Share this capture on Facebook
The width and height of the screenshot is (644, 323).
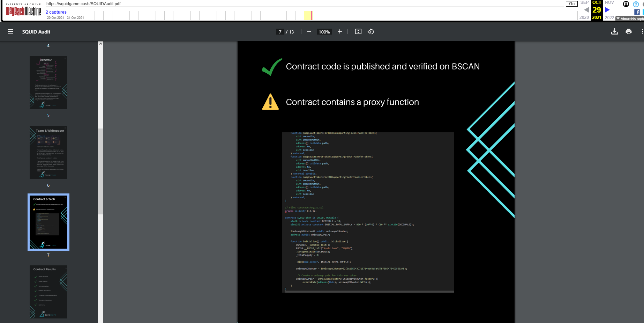637,12
